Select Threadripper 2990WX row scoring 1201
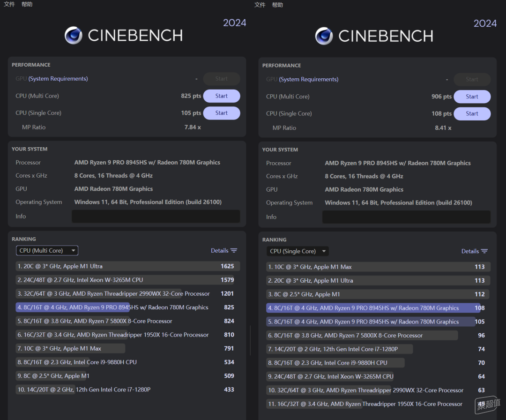Image resolution: width=506 pixels, height=420 pixels. (x=128, y=294)
